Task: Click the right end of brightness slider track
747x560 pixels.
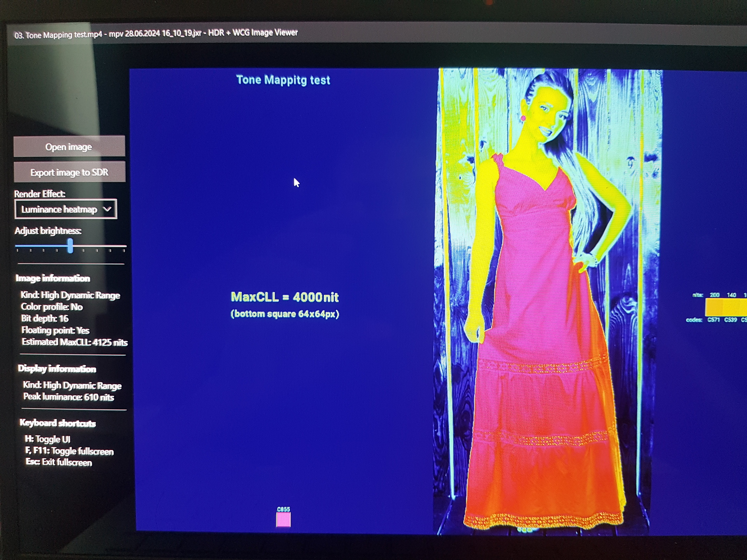Action: click(x=124, y=246)
